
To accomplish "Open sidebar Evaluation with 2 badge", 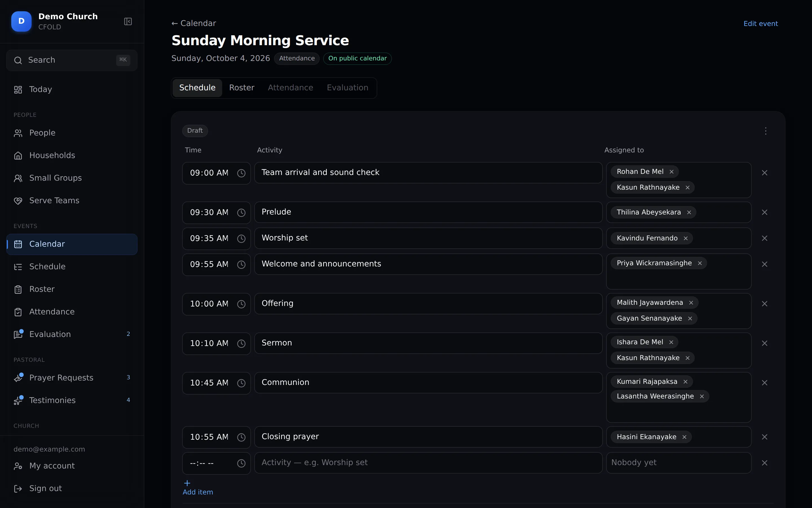I will (72, 334).
